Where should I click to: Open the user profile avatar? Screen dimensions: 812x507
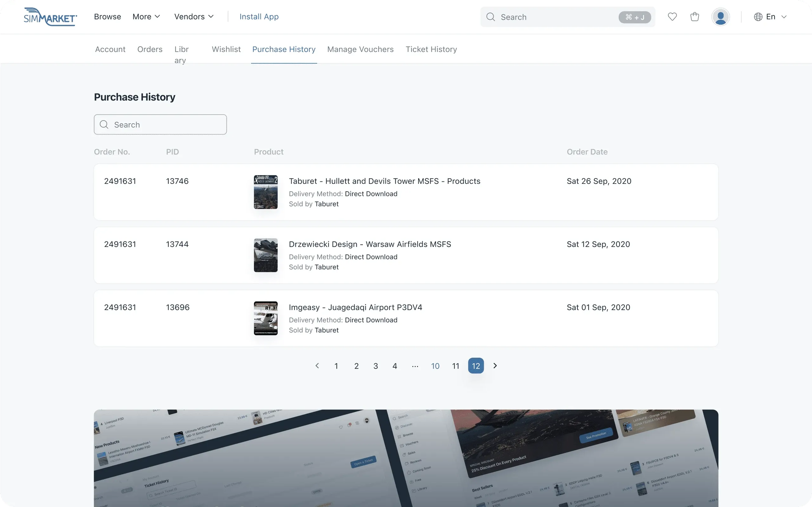[x=720, y=17]
